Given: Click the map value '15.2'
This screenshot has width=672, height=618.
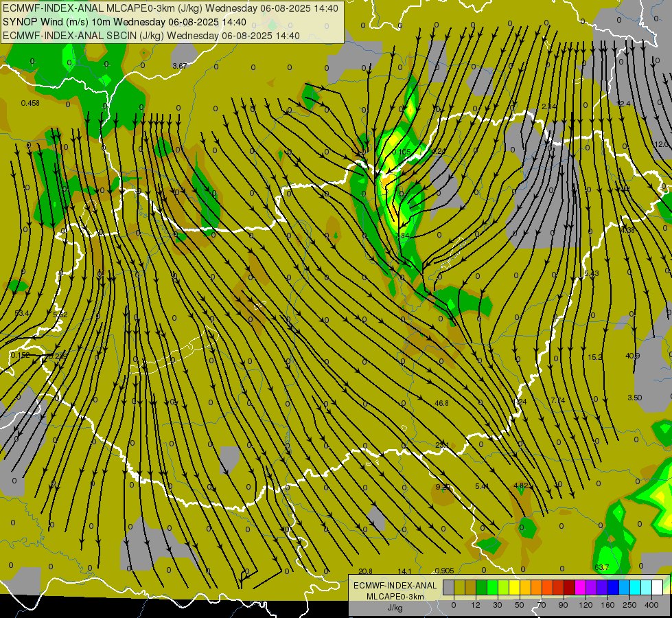Looking at the screenshot, I should pyautogui.click(x=595, y=357).
